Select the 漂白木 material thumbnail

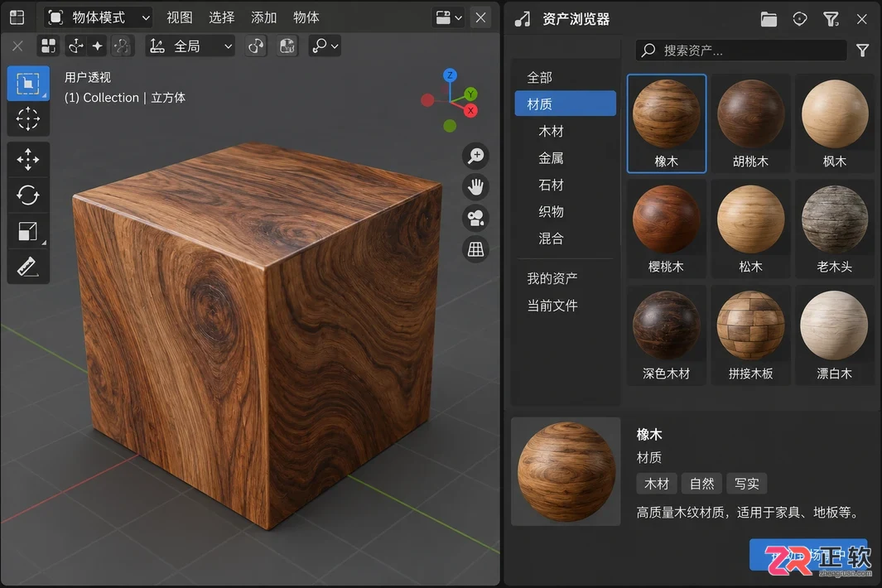click(x=835, y=335)
